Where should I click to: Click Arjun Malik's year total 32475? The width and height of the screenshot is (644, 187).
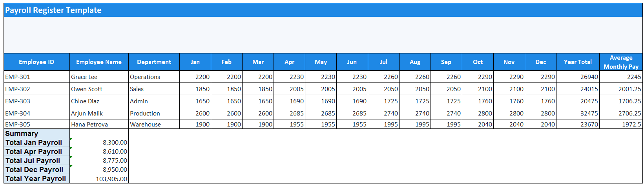click(x=578, y=113)
